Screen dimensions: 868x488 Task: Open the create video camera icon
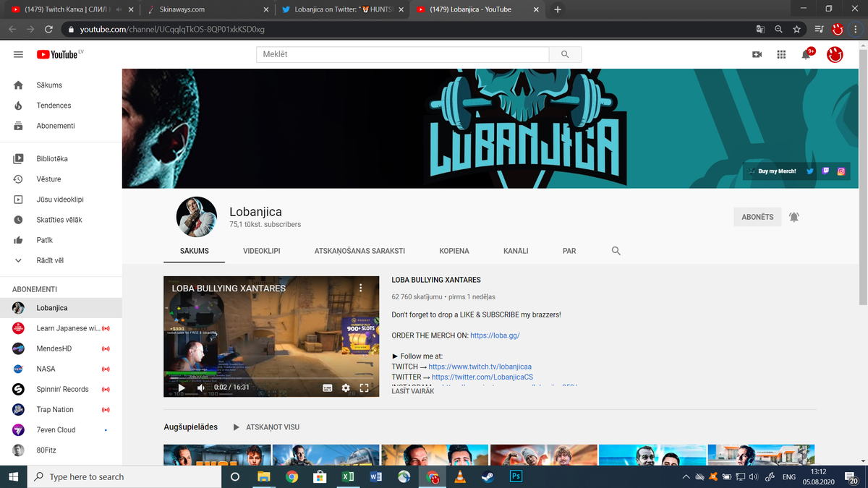pyautogui.click(x=757, y=54)
